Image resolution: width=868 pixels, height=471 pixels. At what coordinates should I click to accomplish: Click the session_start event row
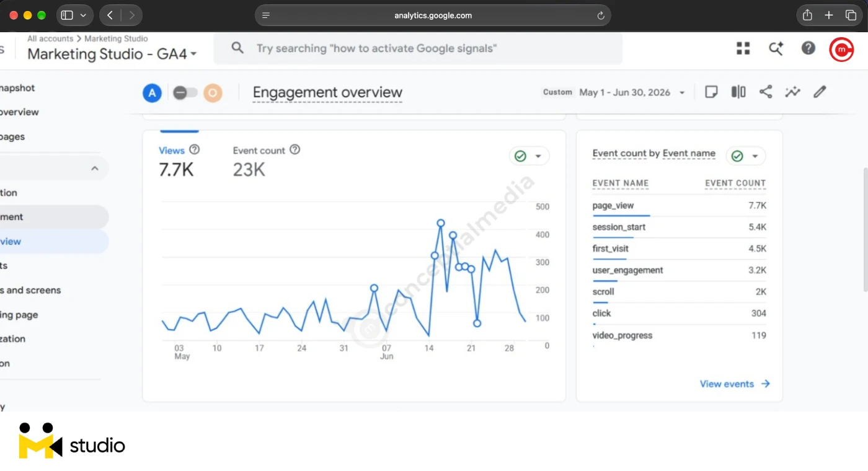[679, 227]
